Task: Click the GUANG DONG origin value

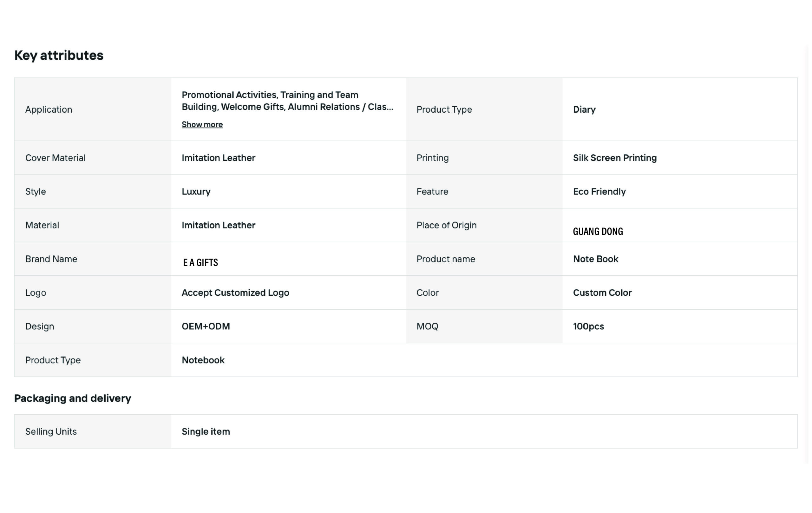Action: (x=598, y=231)
